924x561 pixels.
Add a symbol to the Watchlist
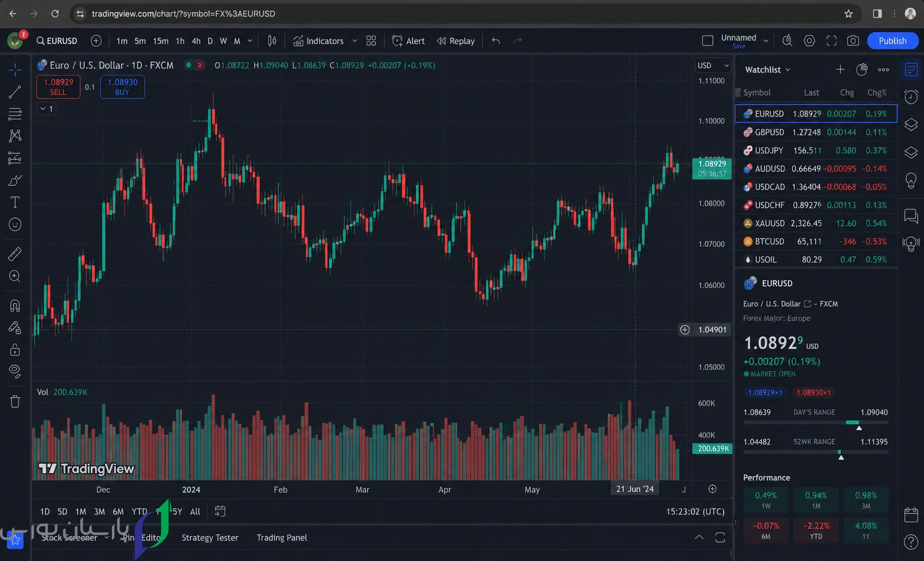(840, 69)
